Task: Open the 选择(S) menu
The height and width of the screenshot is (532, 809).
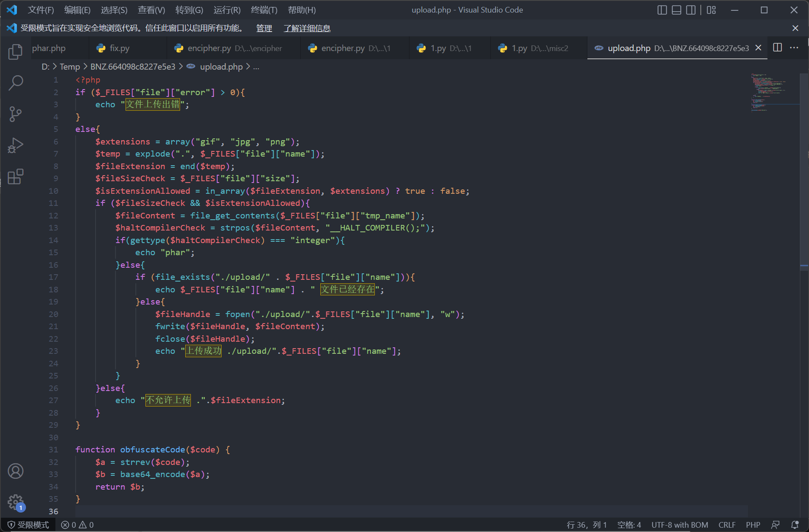Action: coord(114,10)
